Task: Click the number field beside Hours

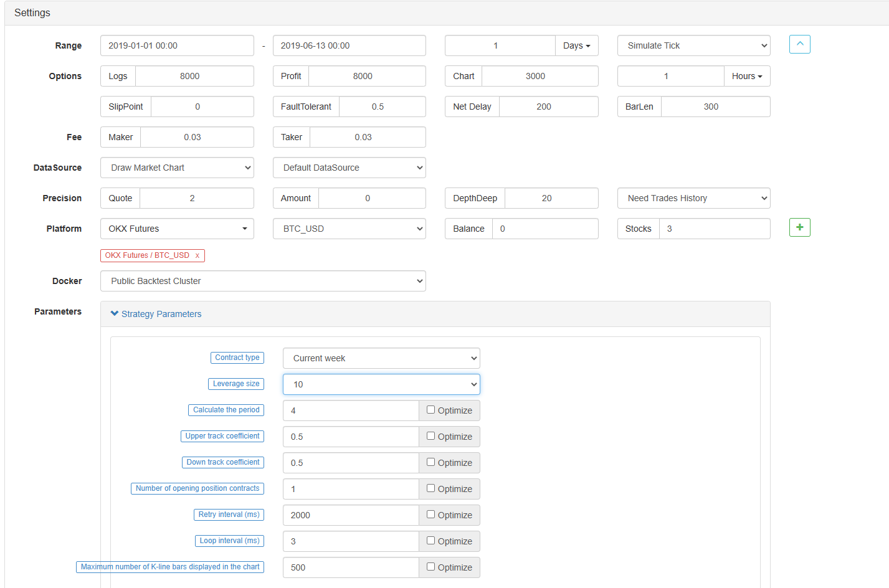Action: (670, 76)
